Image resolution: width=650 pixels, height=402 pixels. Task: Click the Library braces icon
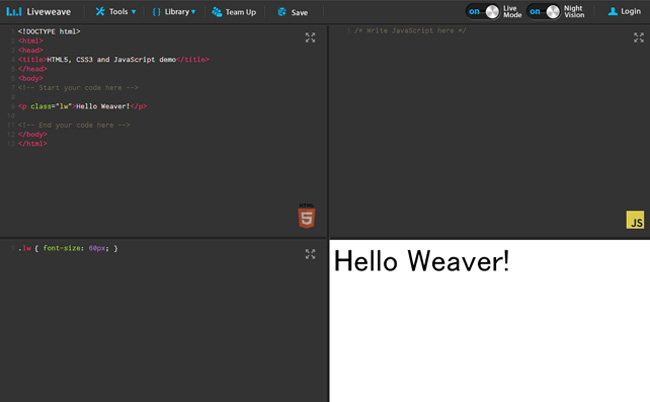[x=156, y=12]
